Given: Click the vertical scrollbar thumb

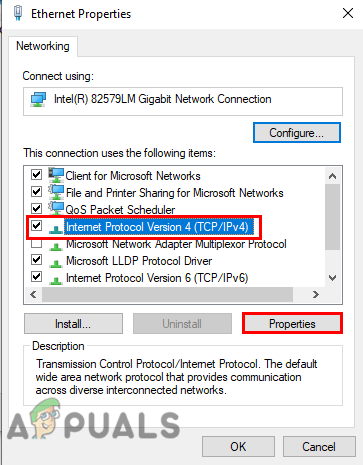Looking at the screenshot, I should click(332, 217).
